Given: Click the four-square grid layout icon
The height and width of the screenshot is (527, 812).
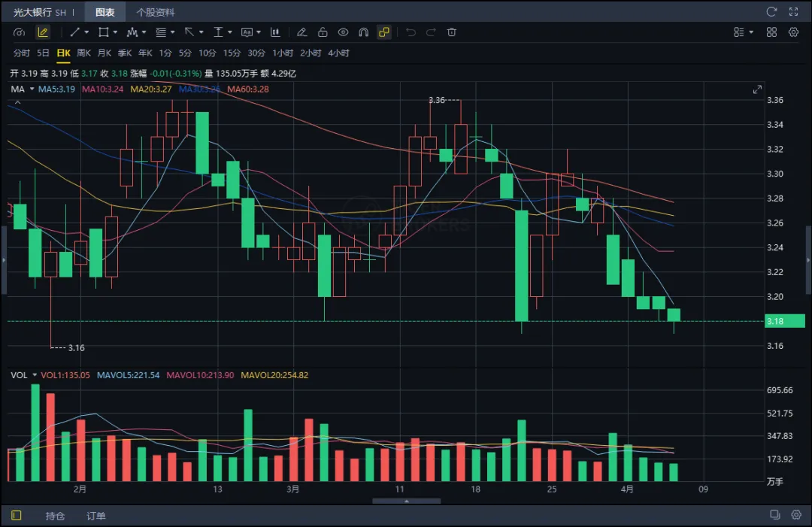Looking at the screenshot, I should (771, 32).
